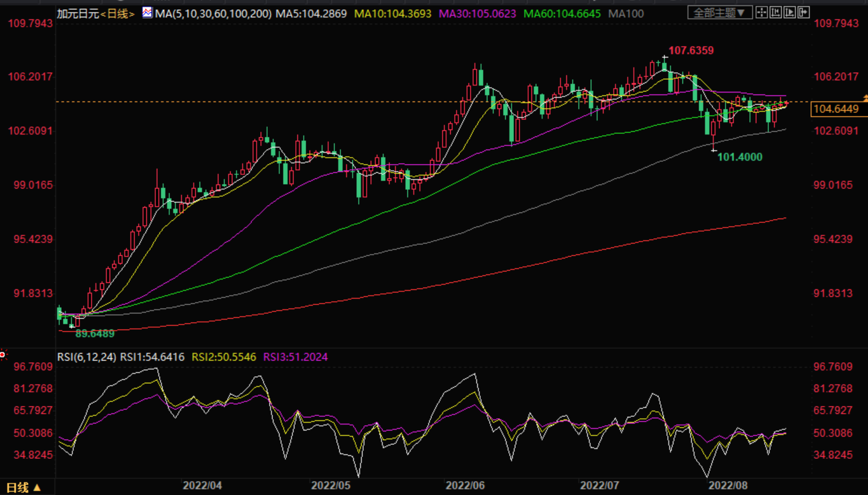Screen dimensions: 868x495
Task: Click the 107.6359 high price marker
Action: (x=690, y=51)
